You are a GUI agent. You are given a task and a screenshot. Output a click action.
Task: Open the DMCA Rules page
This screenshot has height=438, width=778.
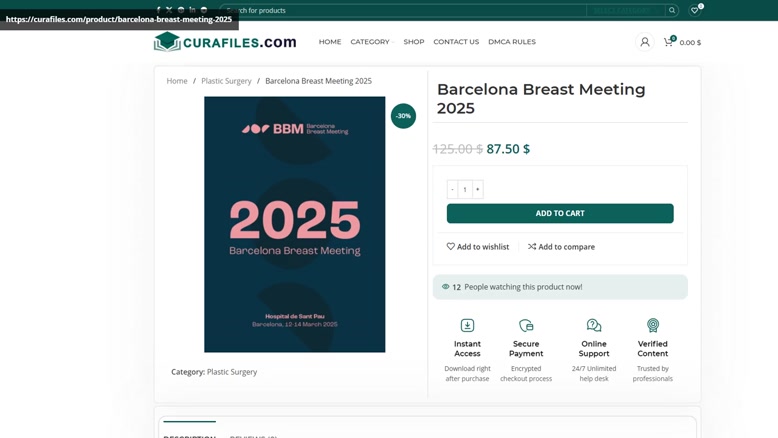512,42
